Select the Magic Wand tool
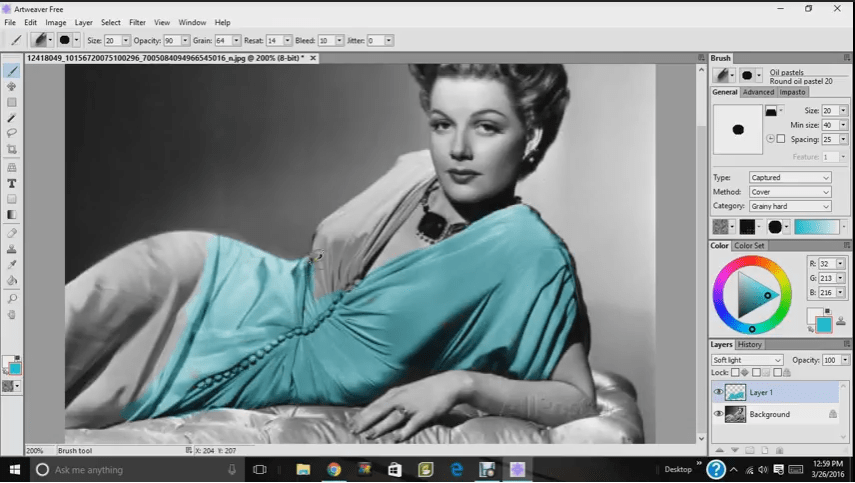Screen dimensions: 855x483 [12, 118]
